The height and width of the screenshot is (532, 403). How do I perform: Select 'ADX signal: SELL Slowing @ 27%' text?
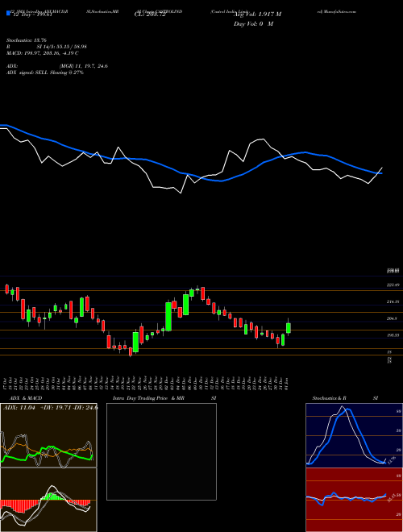(45, 73)
